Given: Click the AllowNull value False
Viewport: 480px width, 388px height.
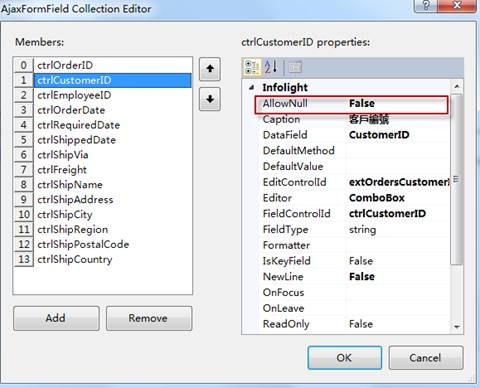Looking at the screenshot, I should point(362,104).
